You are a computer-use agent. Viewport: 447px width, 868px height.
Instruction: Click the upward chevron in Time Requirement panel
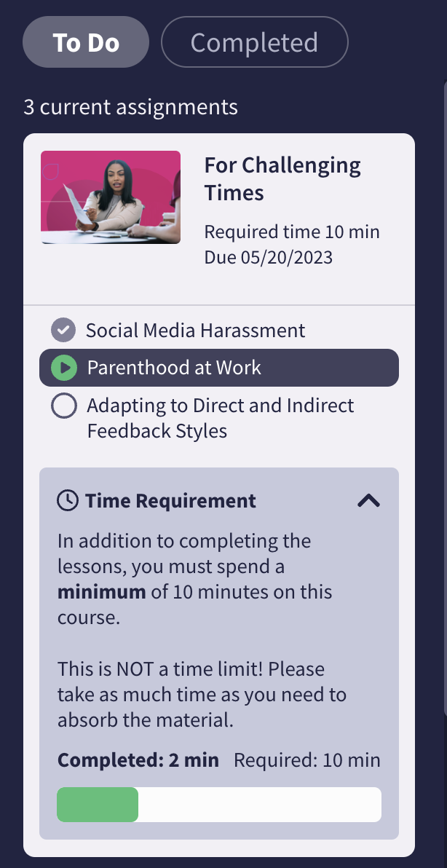point(368,500)
